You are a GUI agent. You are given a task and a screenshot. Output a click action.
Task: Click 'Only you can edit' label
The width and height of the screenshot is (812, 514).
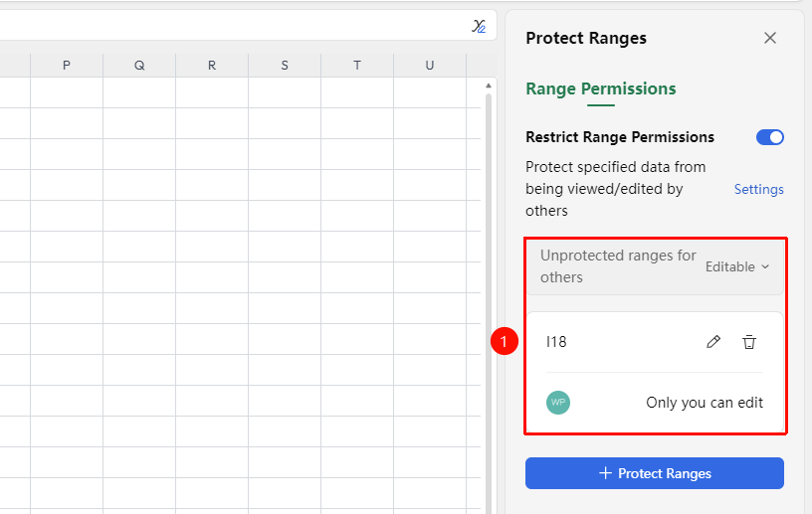coord(705,403)
